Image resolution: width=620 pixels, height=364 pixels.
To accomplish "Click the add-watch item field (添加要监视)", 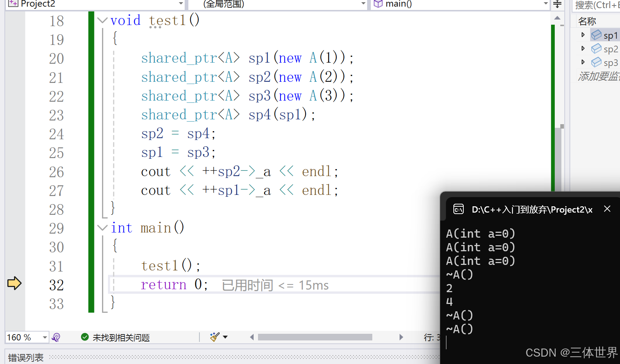I will (598, 76).
